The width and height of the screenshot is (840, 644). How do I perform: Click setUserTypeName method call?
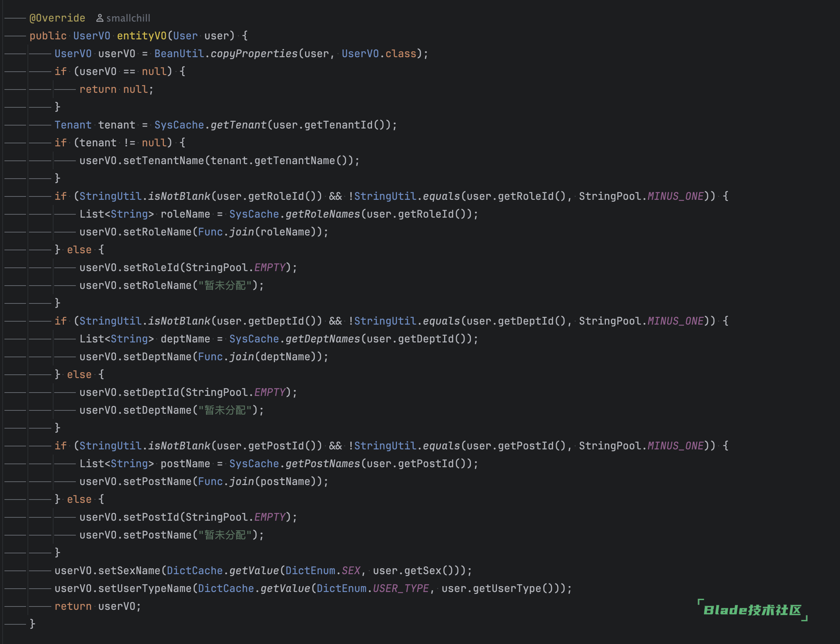pos(145,588)
